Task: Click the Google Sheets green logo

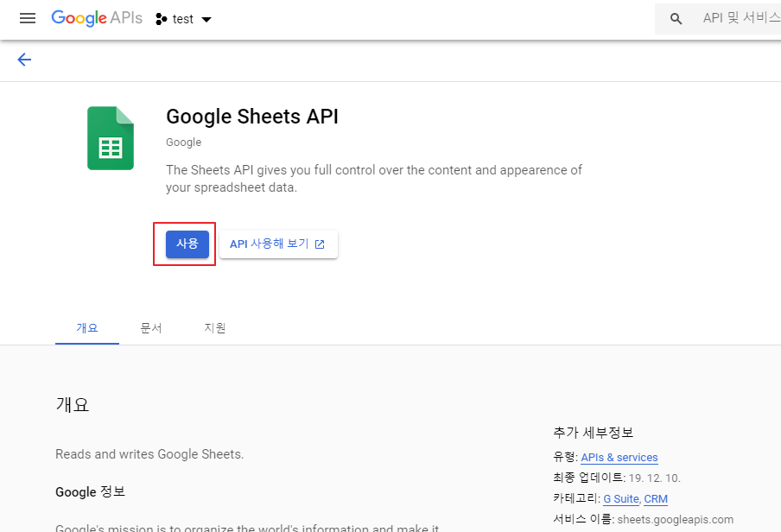Action: [x=111, y=138]
